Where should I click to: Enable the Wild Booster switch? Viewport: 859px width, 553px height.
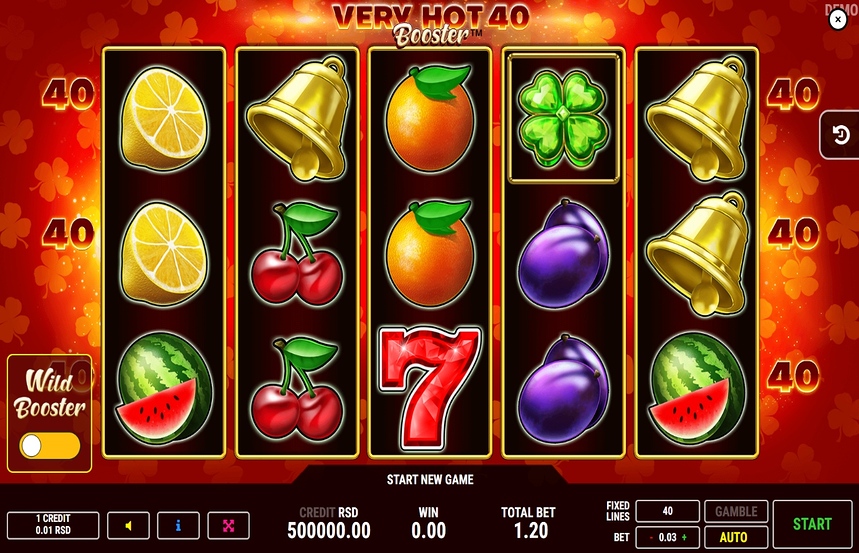(49, 446)
